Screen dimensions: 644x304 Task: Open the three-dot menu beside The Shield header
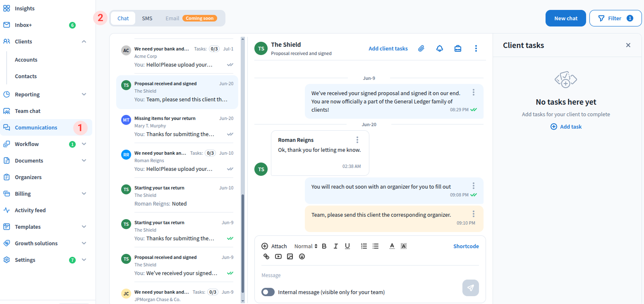pyautogui.click(x=476, y=48)
